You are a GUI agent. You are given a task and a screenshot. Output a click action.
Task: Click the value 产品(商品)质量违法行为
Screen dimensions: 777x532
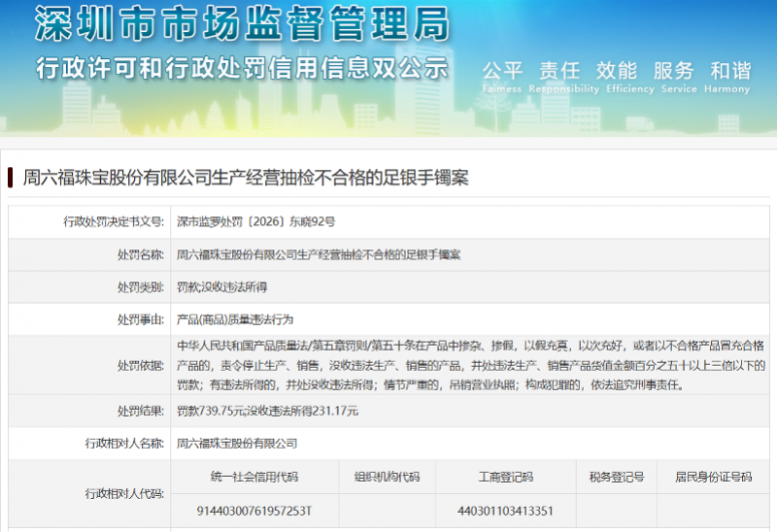click(x=235, y=319)
